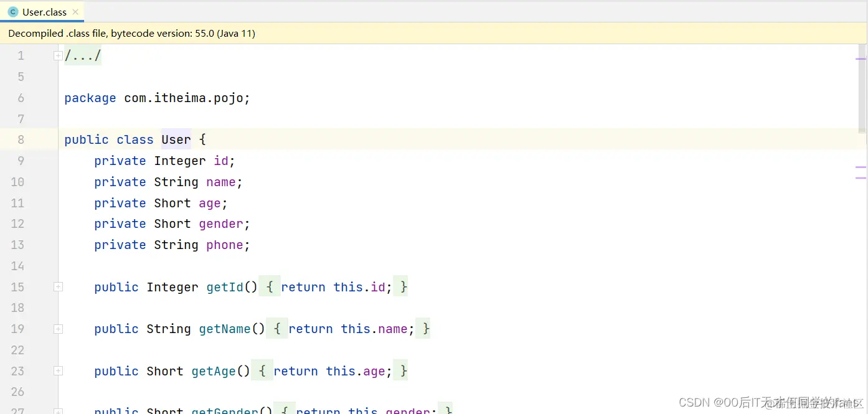Viewport: 868px width, 414px height.
Task: Click package name com.itheima.pojo
Action: pos(183,98)
